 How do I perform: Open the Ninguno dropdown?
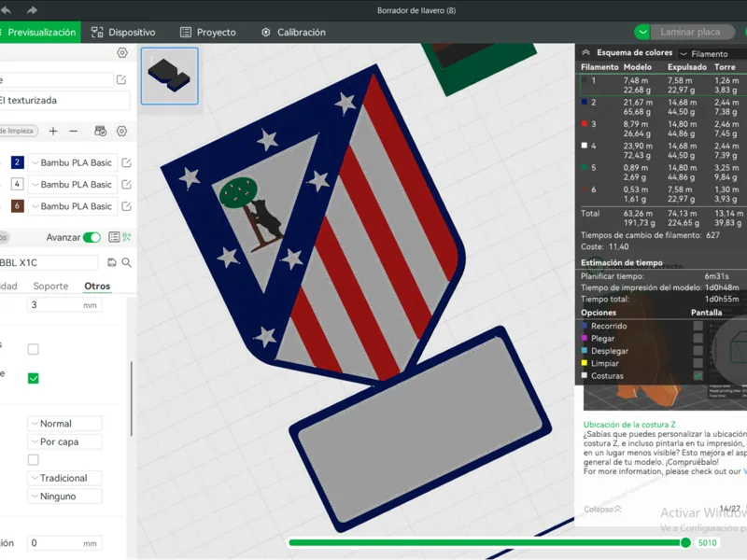(x=64, y=497)
